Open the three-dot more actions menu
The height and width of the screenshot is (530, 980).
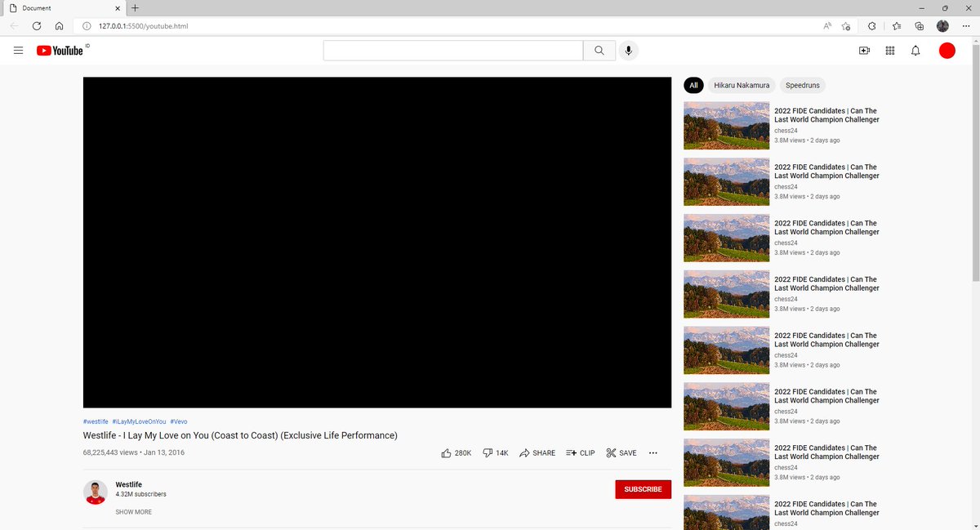coord(653,452)
